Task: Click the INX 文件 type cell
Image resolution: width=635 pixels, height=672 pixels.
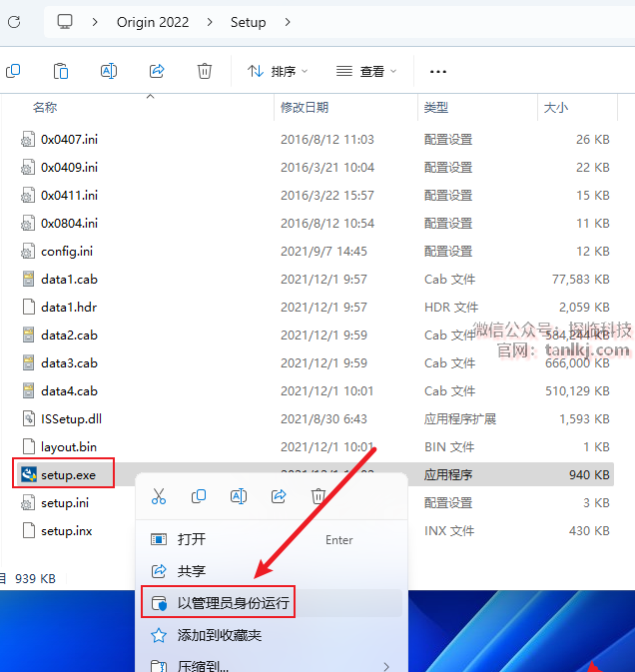Action: point(449,530)
